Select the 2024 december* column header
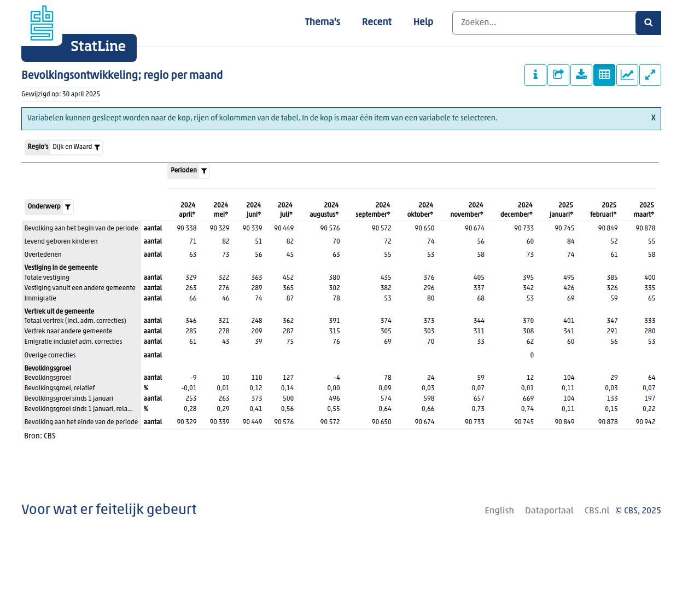The width and height of the screenshot is (700, 590). pos(517,210)
